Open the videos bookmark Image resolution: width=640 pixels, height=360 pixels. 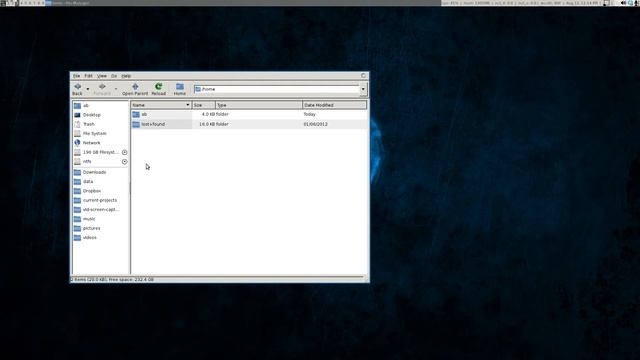tap(100, 238)
